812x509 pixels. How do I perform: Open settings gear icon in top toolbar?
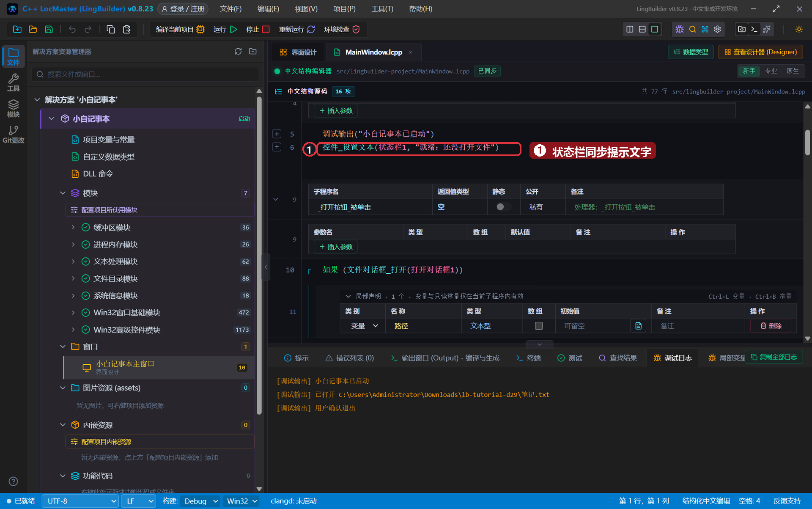click(x=718, y=29)
